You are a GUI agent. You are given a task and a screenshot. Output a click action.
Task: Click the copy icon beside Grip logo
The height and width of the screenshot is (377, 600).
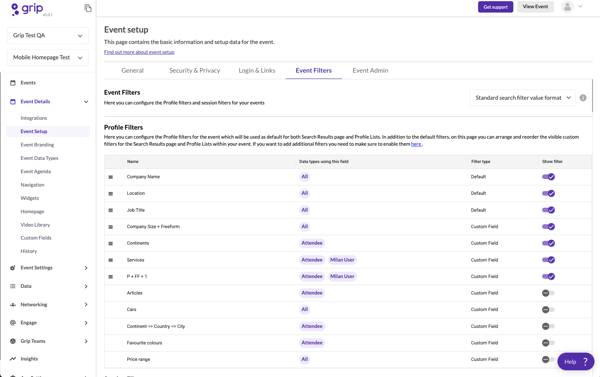(x=88, y=8)
